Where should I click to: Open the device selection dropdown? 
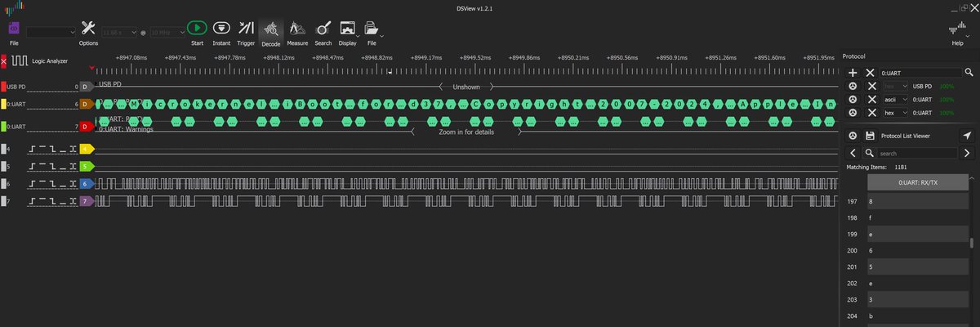pos(50,32)
